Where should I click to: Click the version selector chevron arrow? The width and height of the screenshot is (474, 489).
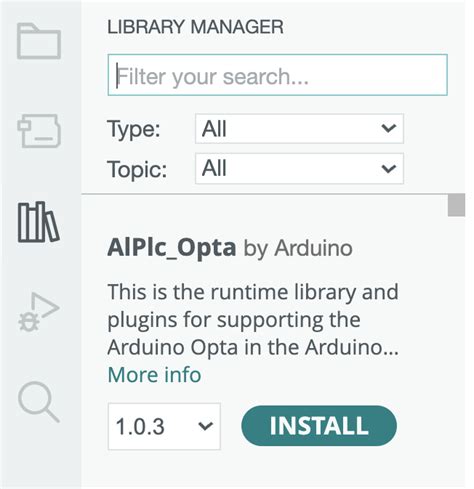(205, 426)
